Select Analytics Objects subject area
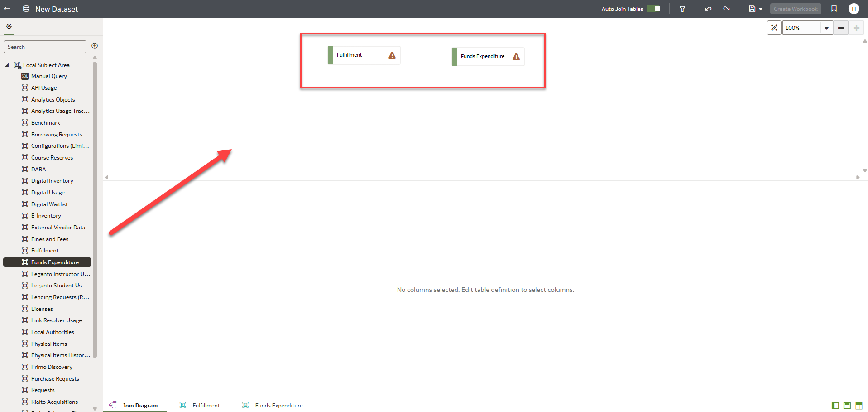868x412 pixels. [53, 100]
